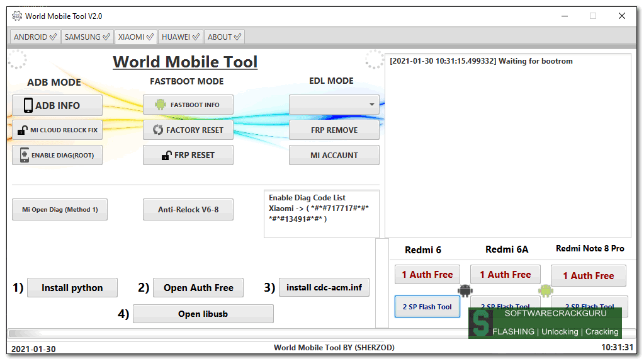The width and height of the screenshot is (644, 361).
Task: Run MI CLOUD RELOCK FIX
Action: tap(57, 130)
